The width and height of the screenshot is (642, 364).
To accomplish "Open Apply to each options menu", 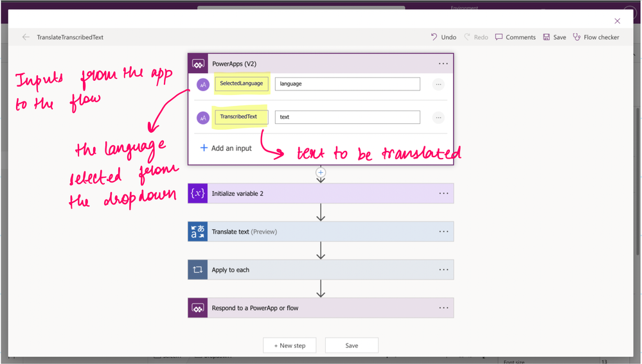I will coord(443,270).
